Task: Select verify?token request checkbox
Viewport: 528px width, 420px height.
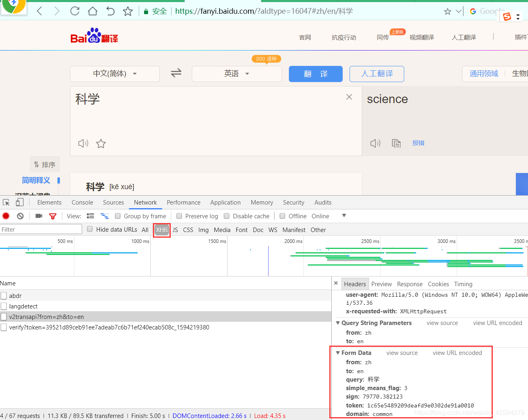Action: (x=4, y=327)
